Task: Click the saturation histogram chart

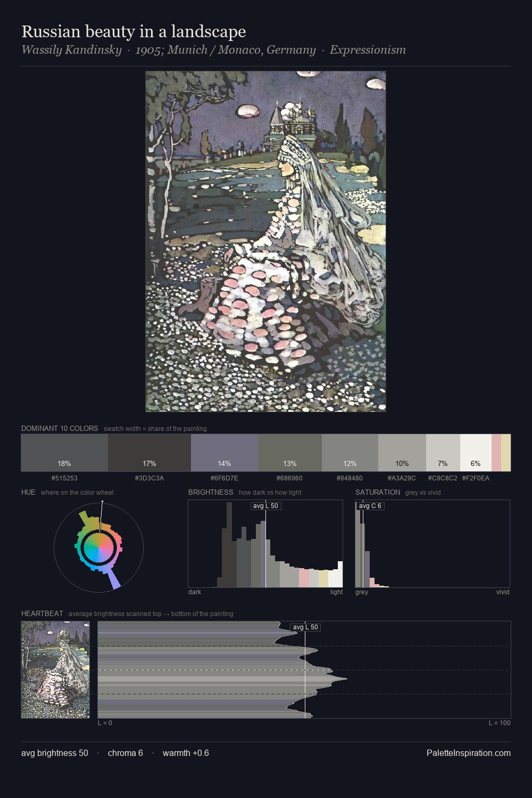Action: pyautogui.click(x=433, y=544)
